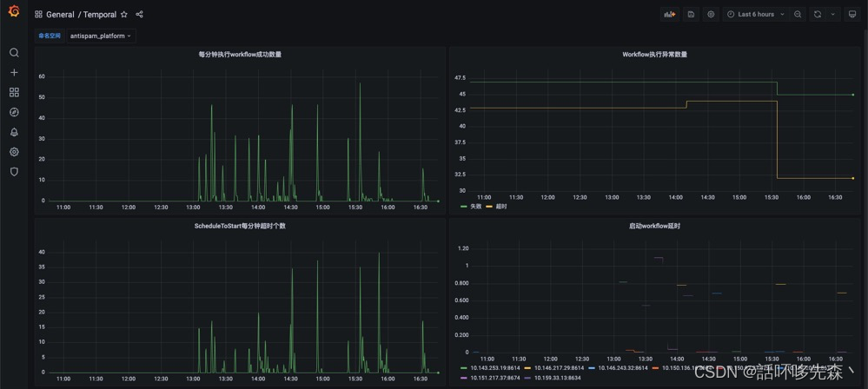Open Server Admin shield icon in sidebar

coord(15,172)
